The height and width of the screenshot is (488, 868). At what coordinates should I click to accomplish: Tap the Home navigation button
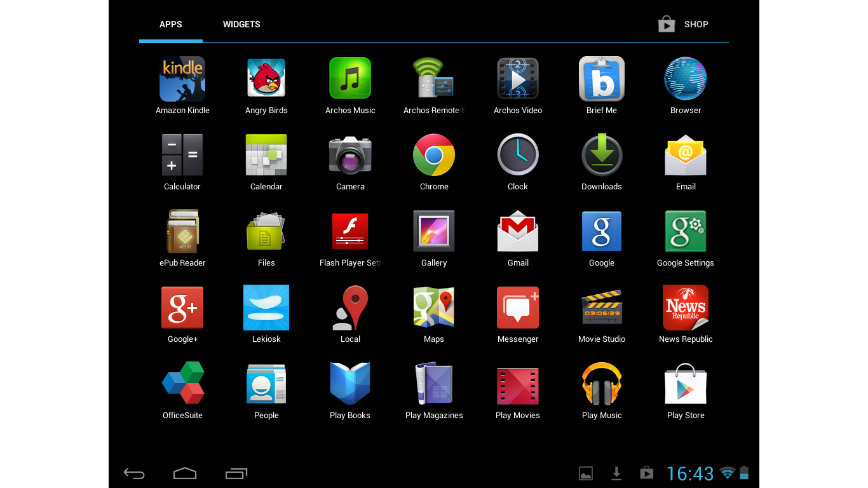[185, 473]
